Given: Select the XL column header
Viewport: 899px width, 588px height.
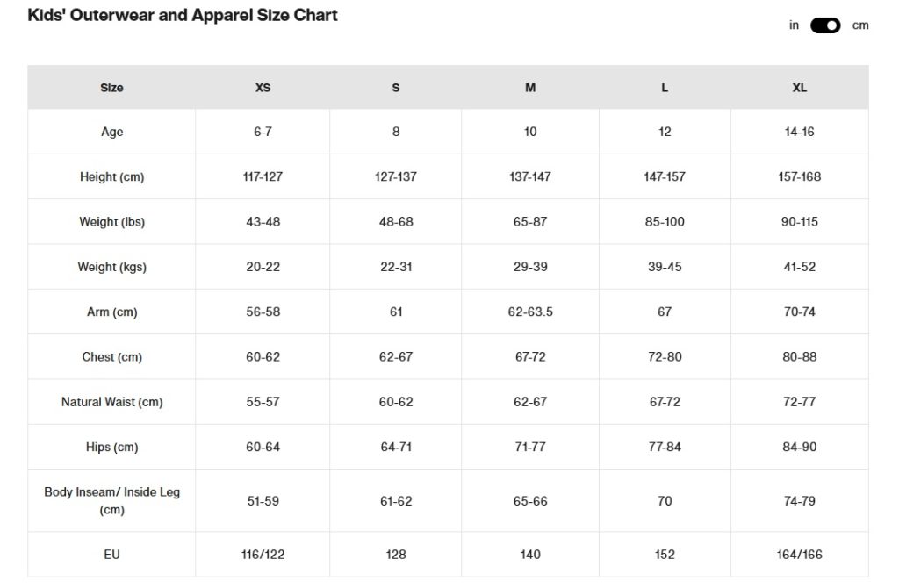Looking at the screenshot, I should tap(799, 88).
